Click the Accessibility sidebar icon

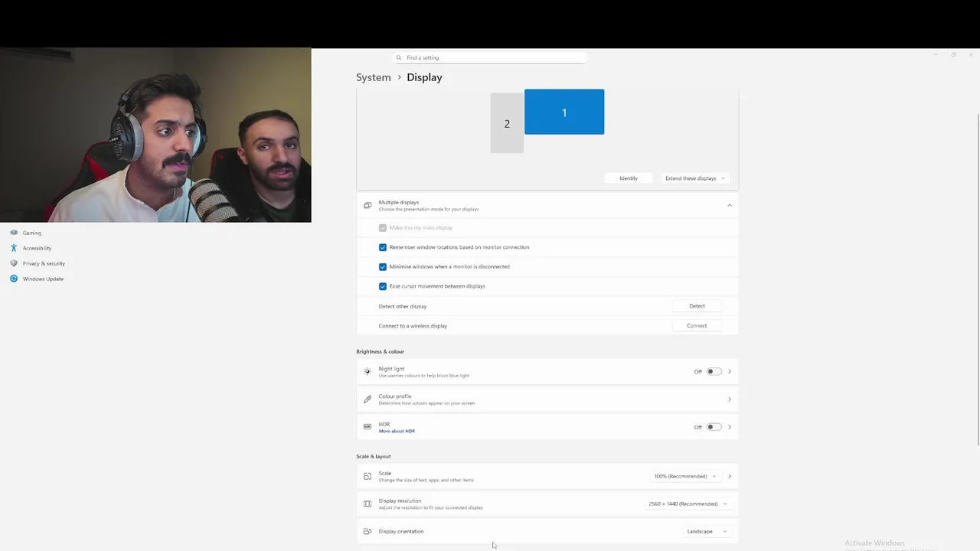[14, 248]
